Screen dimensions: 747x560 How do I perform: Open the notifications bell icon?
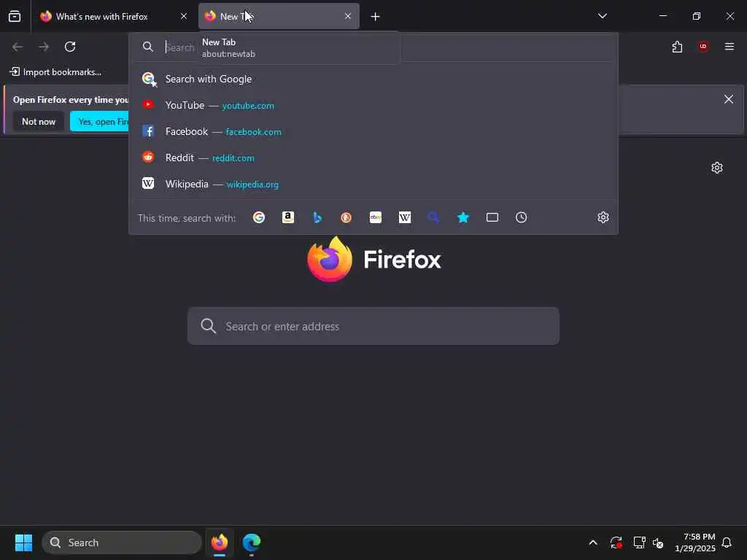click(x=727, y=542)
